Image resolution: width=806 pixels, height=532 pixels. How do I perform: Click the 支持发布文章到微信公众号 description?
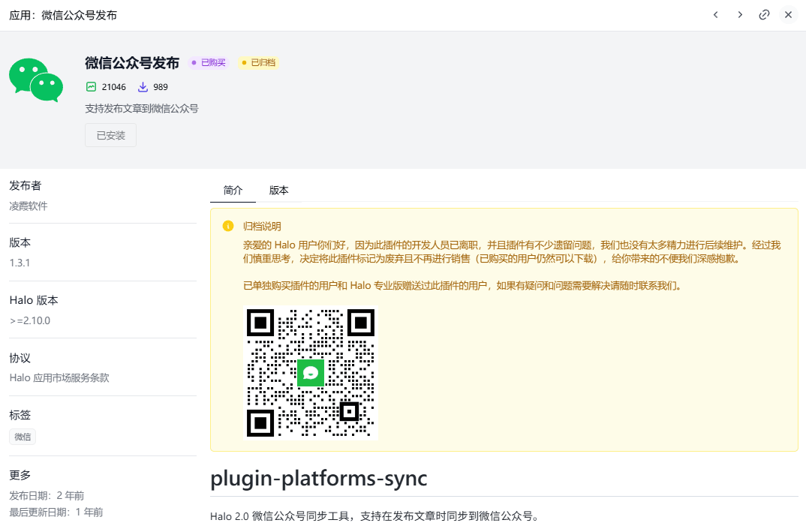pyautogui.click(x=142, y=109)
